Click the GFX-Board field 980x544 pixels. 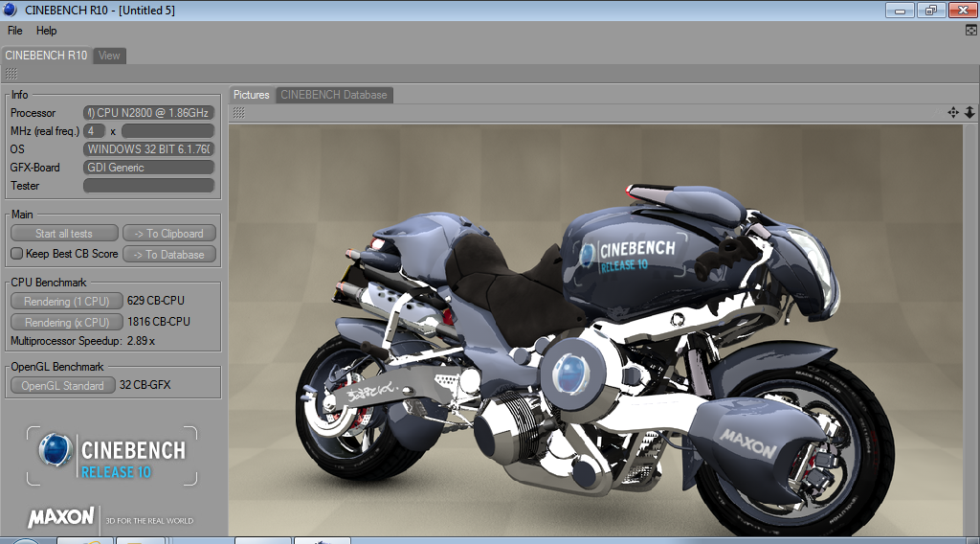[x=148, y=168]
